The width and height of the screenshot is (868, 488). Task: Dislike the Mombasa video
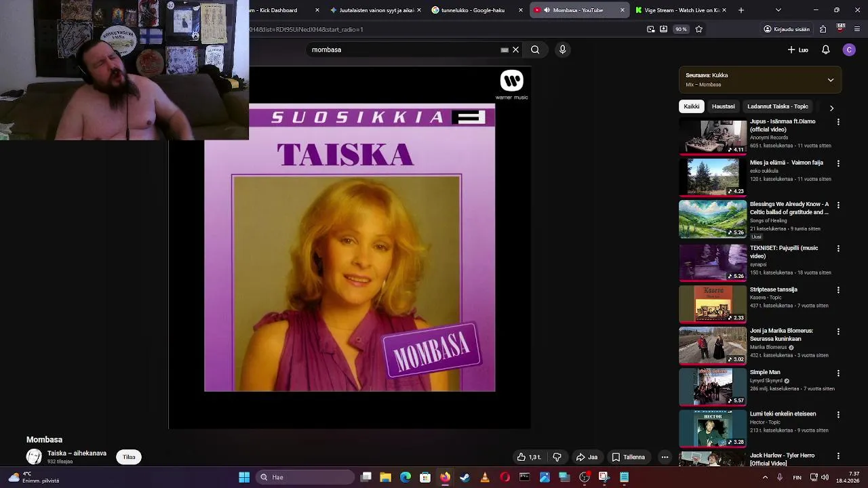pos(557,457)
